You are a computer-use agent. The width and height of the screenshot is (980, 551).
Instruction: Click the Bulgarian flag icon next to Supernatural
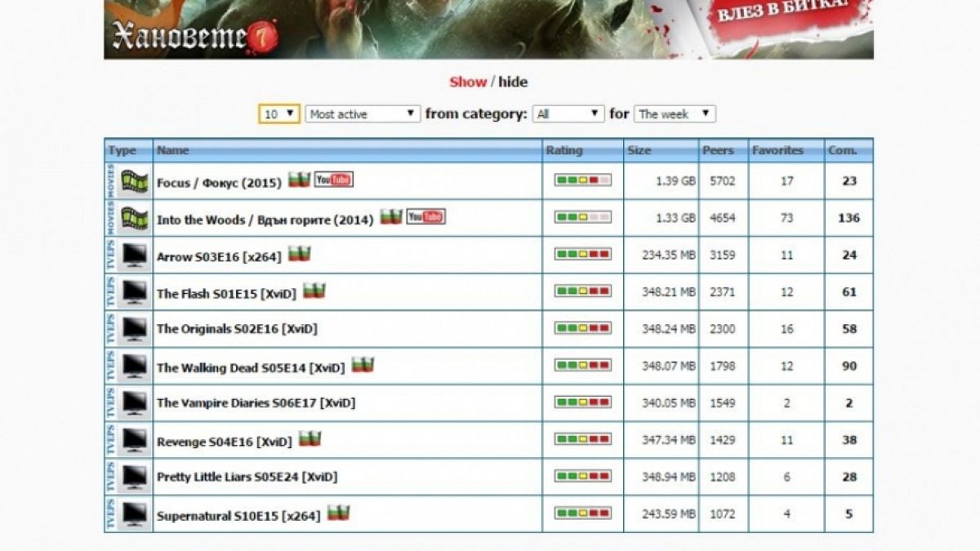(x=339, y=513)
